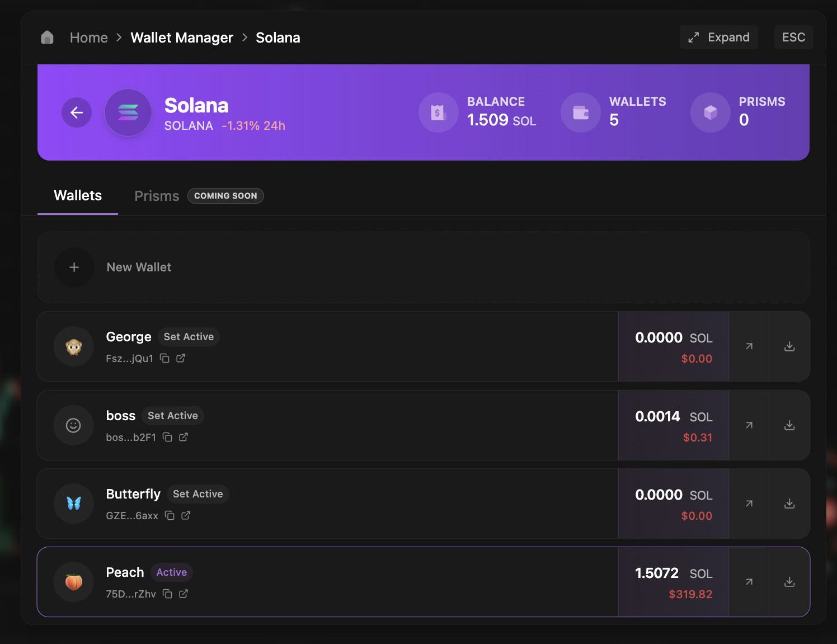The height and width of the screenshot is (644, 837).
Task: Go to Home breadcrumb link
Action: [88, 37]
